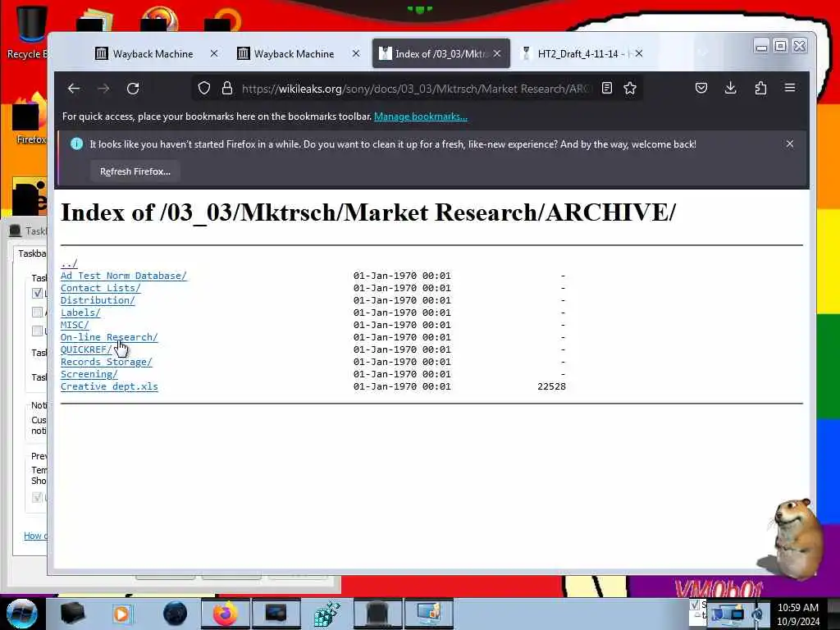Open the dark globe taskbar icon
The height and width of the screenshot is (630, 840).
pos(176,614)
